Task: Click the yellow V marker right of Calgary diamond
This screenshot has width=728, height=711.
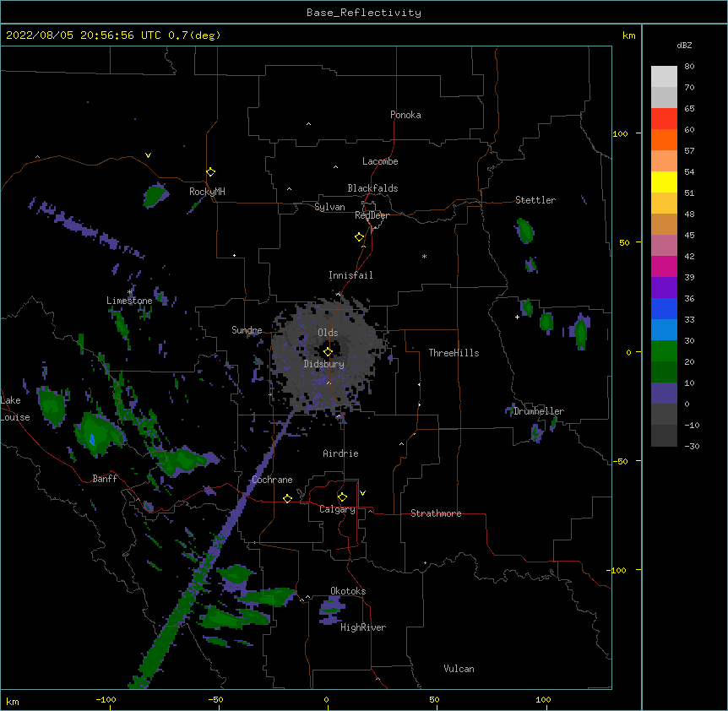Action: pyautogui.click(x=362, y=493)
